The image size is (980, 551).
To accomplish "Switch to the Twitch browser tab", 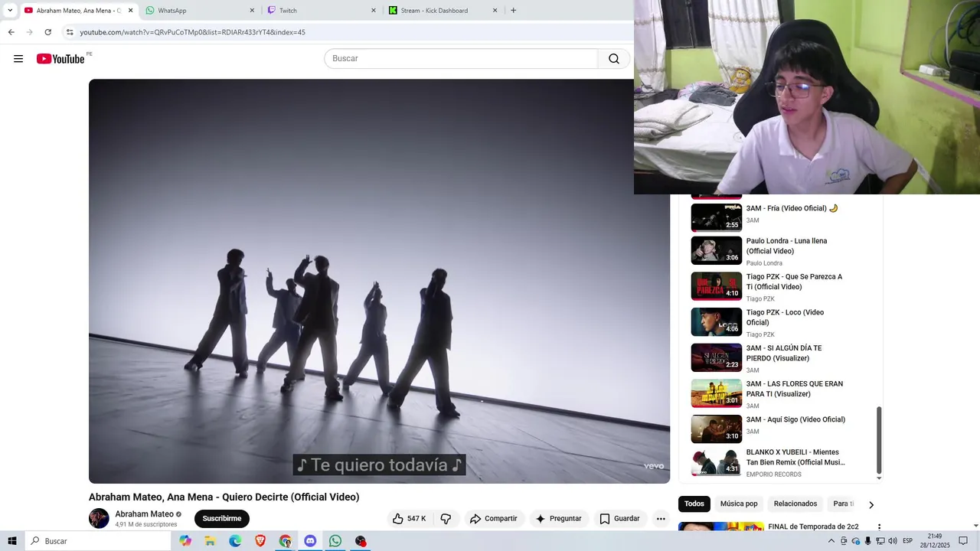I will click(x=322, y=11).
